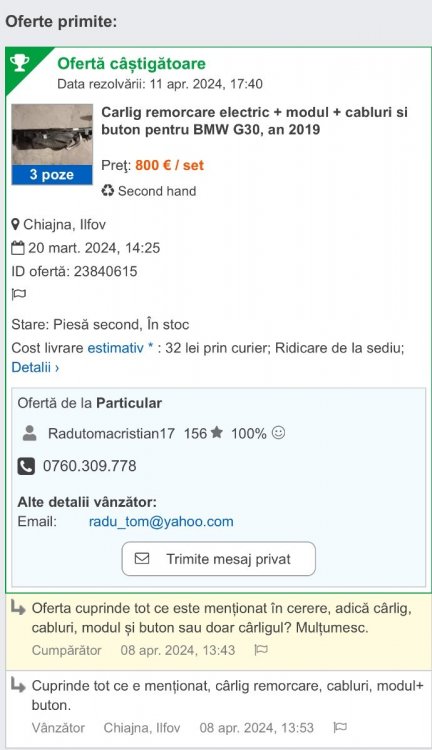Flag the offer using flag under ID ofertă
The width and height of the screenshot is (432, 750).
19,294
